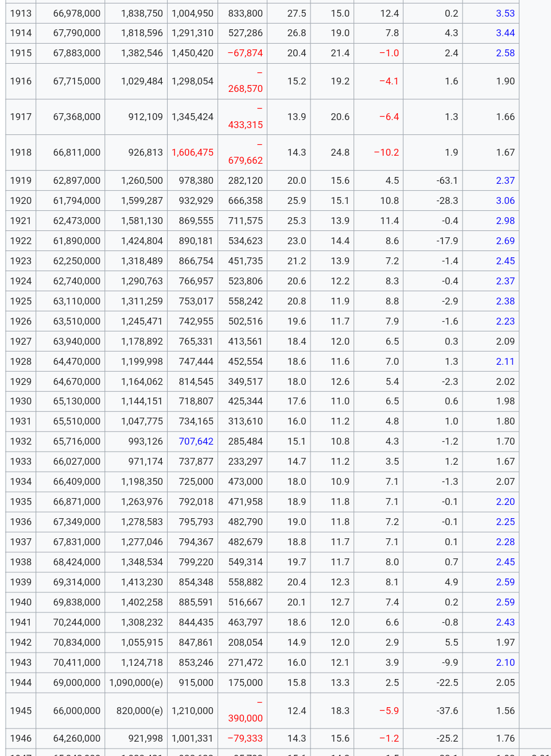Select the red value −79,333
551x756 pixels.
tap(245, 739)
